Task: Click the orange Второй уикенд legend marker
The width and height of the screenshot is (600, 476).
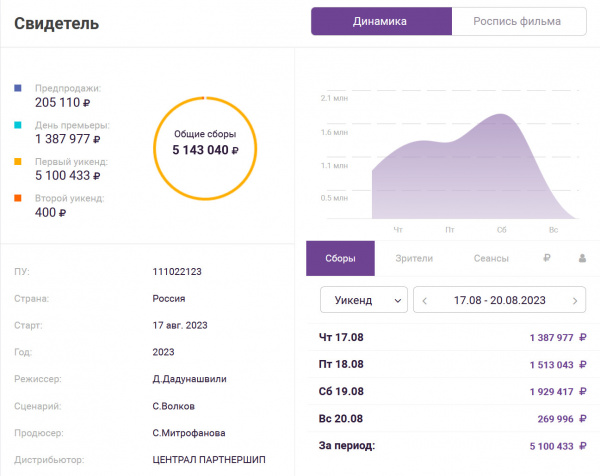Action: coord(18,198)
